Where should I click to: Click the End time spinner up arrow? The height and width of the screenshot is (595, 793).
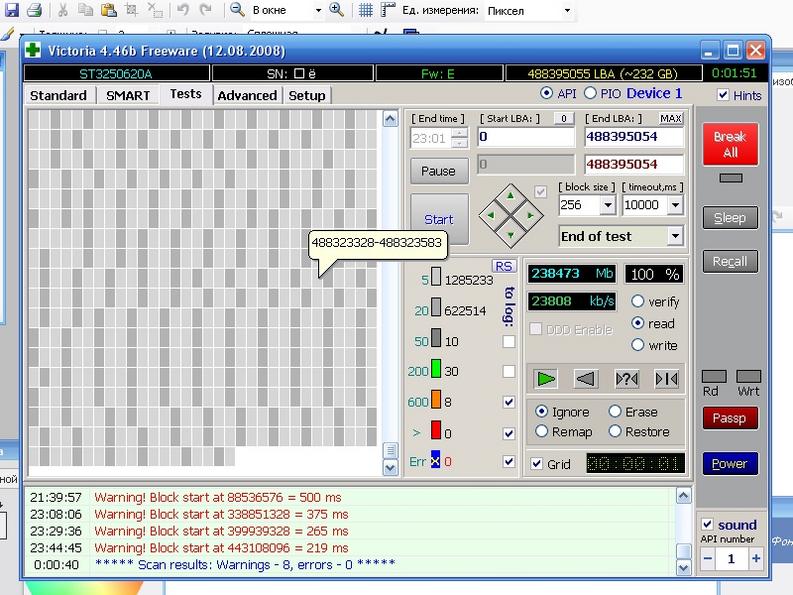pyautogui.click(x=459, y=133)
